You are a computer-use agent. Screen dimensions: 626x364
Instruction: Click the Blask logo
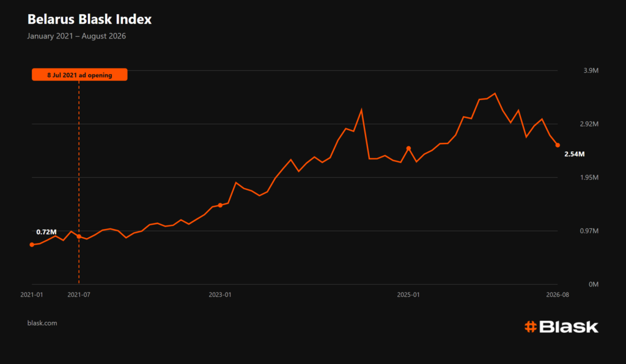pyautogui.click(x=561, y=327)
